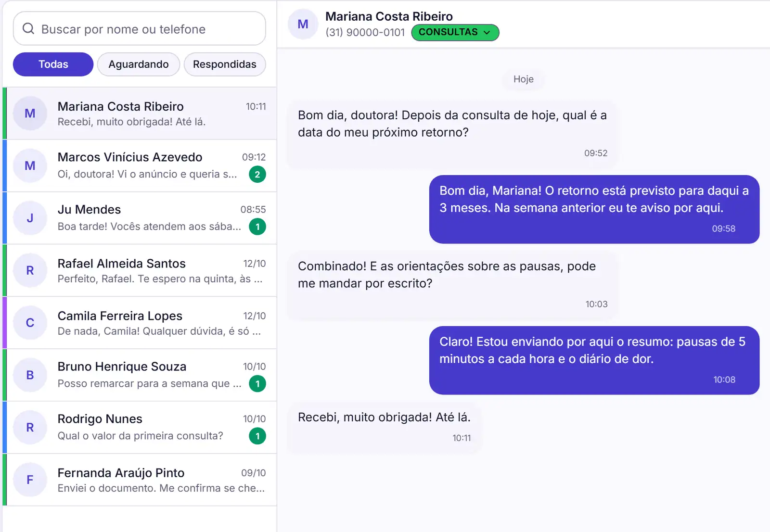Click Bruno Henrique Souza avatar B
The height and width of the screenshot is (532, 770).
click(30, 375)
